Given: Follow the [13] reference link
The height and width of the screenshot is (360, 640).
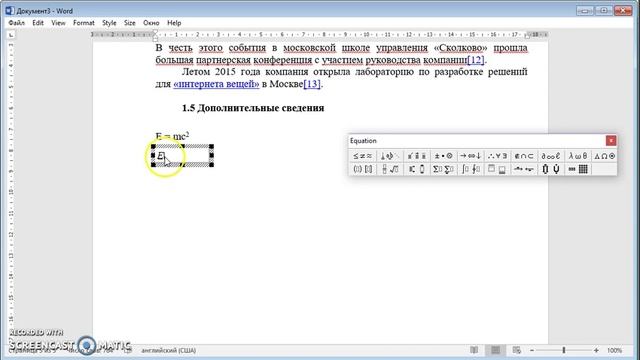Looking at the screenshot, I should pyautogui.click(x=312, y=84).
